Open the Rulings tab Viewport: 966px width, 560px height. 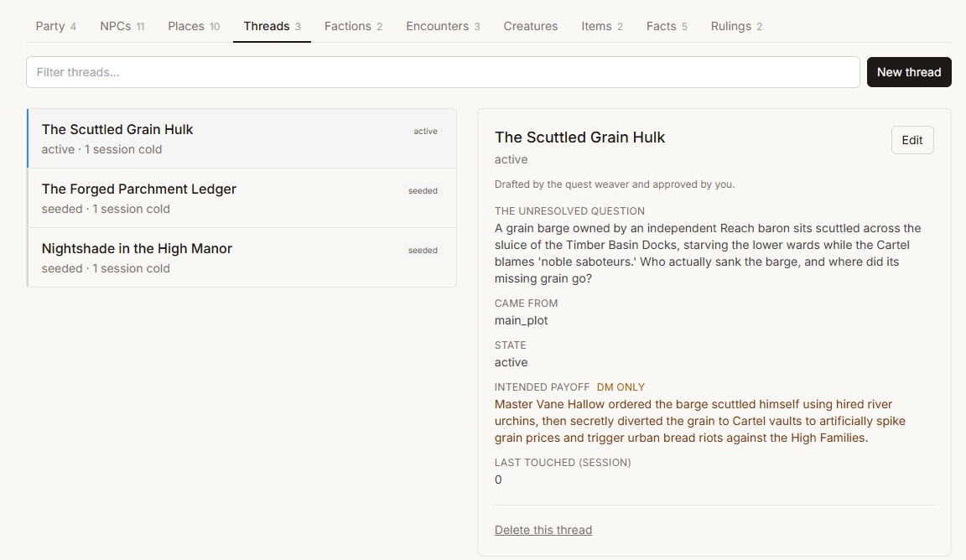pos(736,27)
